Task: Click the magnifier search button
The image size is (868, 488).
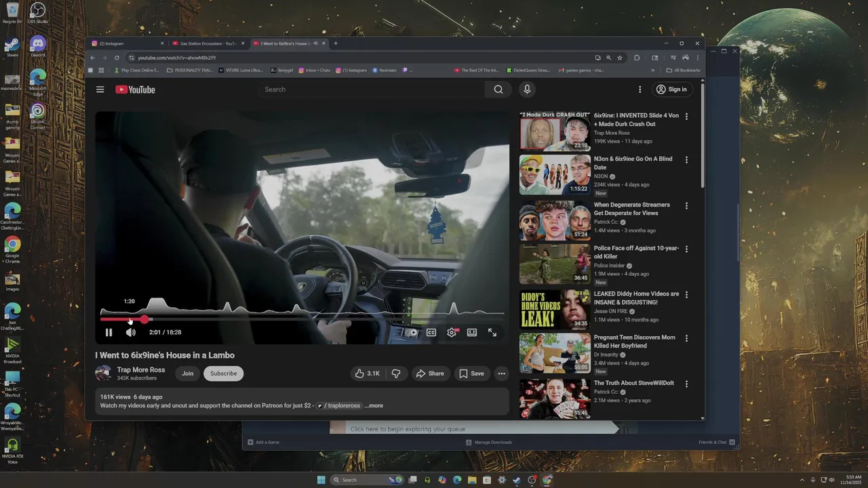Action: [x=498, y=89]
